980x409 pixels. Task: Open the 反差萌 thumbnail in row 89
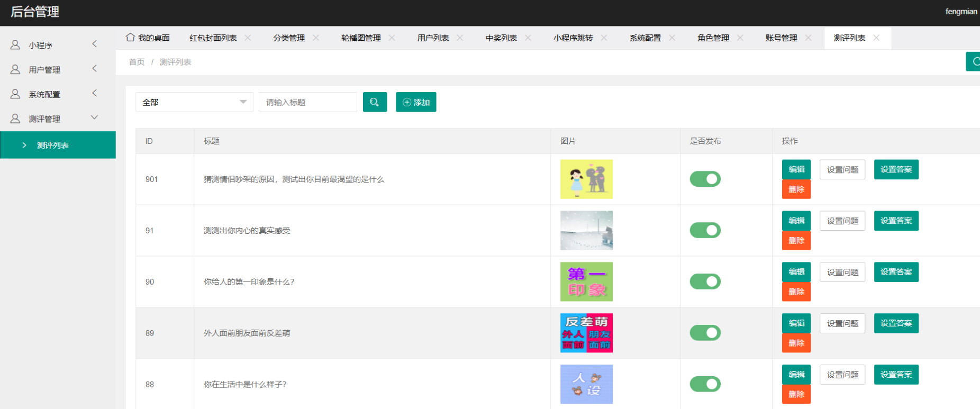coord(586,333)
